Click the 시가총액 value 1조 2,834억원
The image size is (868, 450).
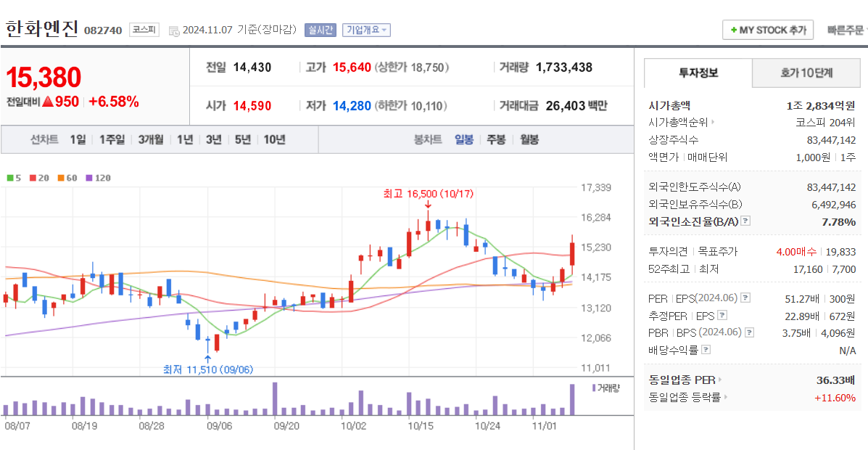click(820, 105)
